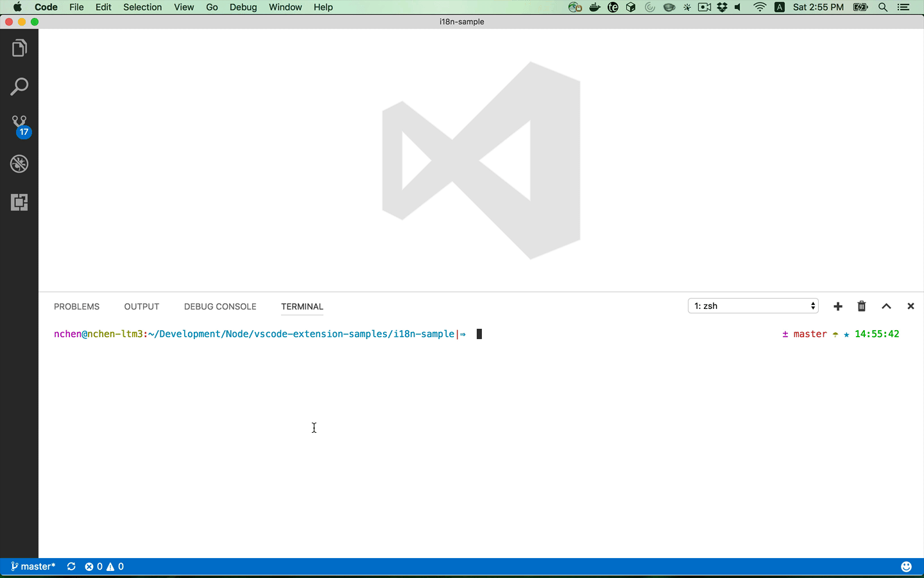Click the terminal prompt path text

coord(301,334)
